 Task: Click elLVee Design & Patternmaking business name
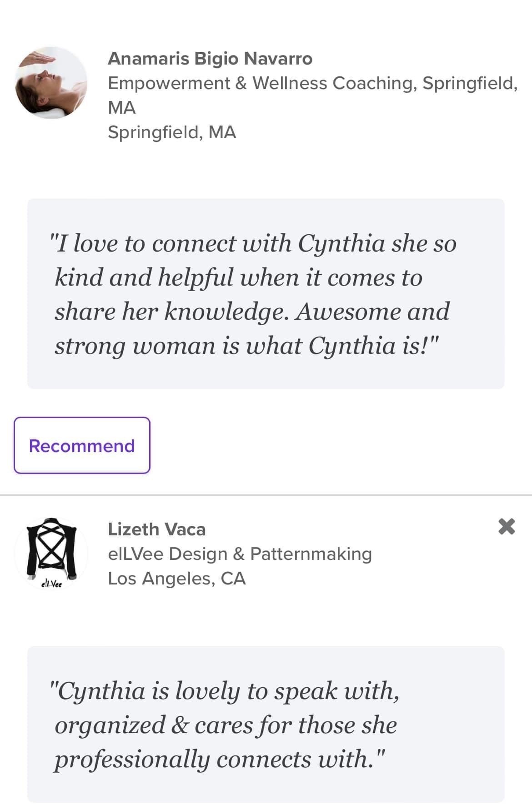[x=240, y=554]
